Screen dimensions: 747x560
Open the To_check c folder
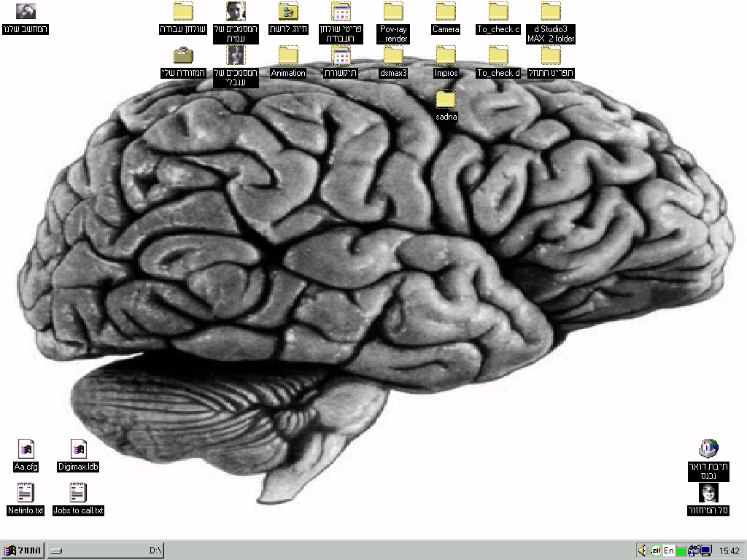click(498, 12)
